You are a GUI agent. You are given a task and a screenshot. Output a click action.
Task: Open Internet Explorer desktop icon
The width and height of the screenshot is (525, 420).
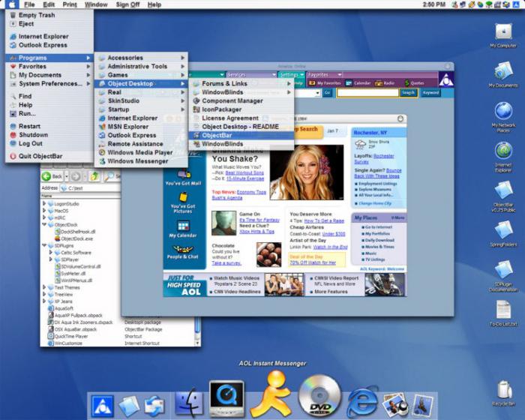503,157
